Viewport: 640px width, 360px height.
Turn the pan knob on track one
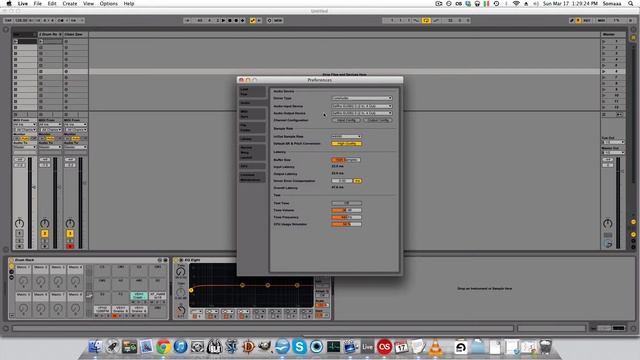click(19, 223)
